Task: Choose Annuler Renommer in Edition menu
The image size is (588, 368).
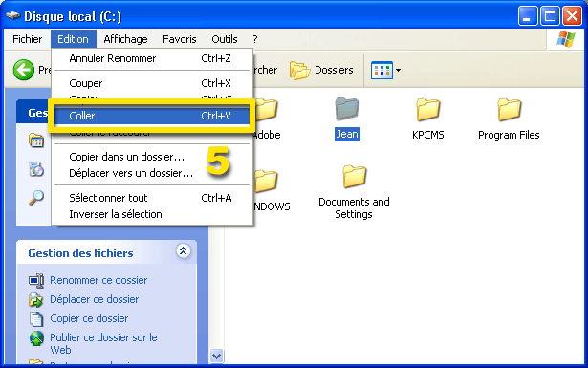Action: (152, 58)
